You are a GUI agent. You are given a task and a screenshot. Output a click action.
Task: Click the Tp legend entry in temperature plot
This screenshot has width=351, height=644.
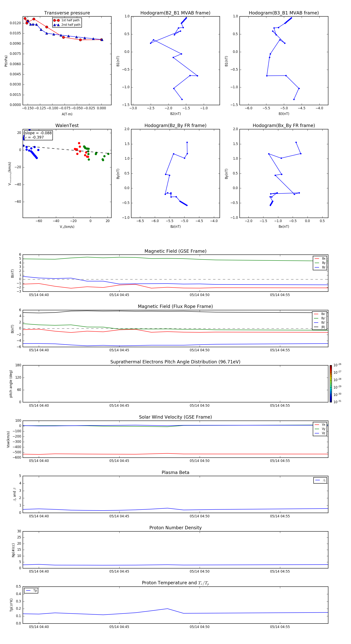tap(31, 591)
